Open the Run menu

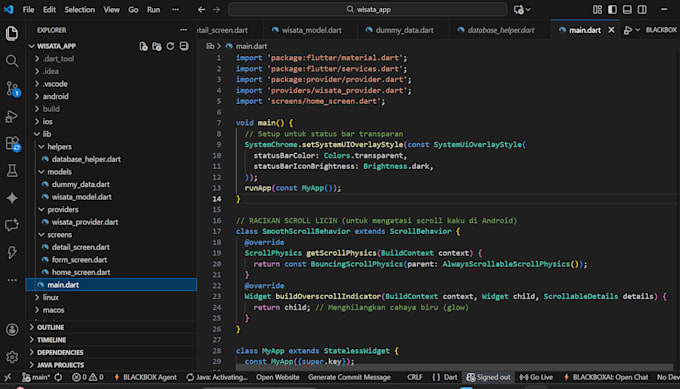[153, 10]
